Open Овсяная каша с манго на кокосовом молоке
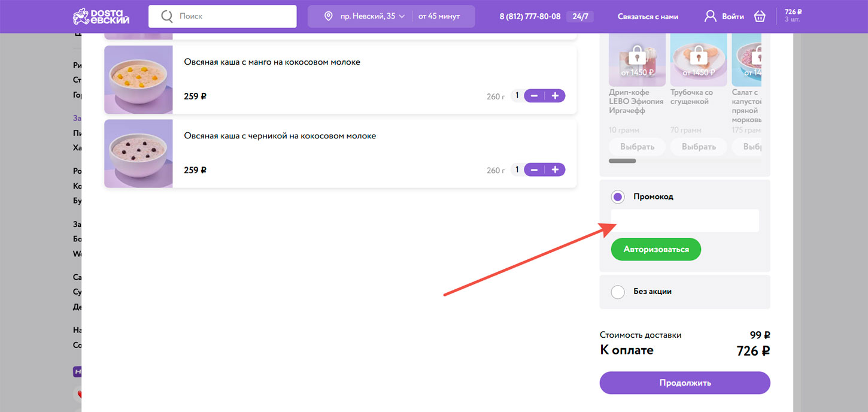The image size is (868, 412). [272, 62]
